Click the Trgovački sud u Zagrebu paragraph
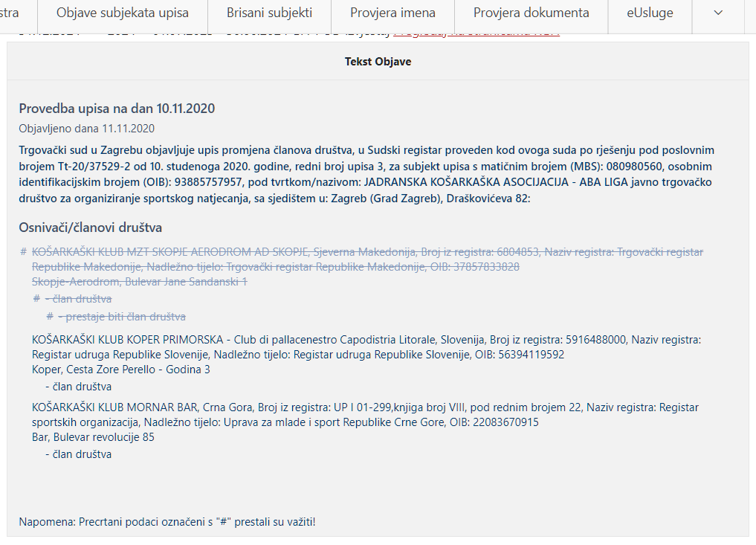This screenshot has height=545, width=756. click(x=366, y=175)
